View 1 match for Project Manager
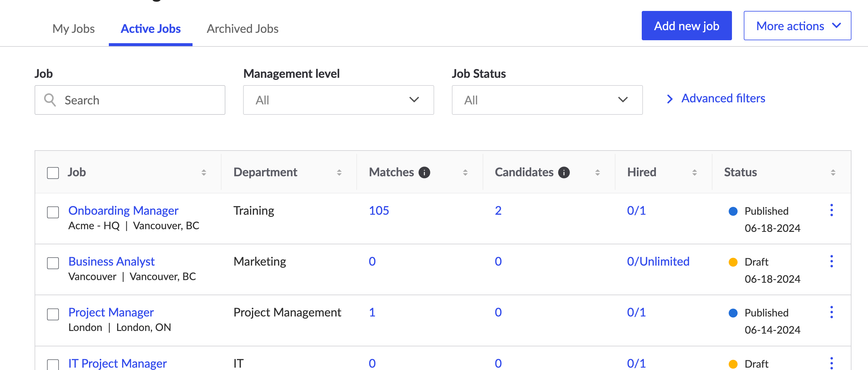This screenshot has width=868, height=370. pyautogui.click(x=372, y=312)
